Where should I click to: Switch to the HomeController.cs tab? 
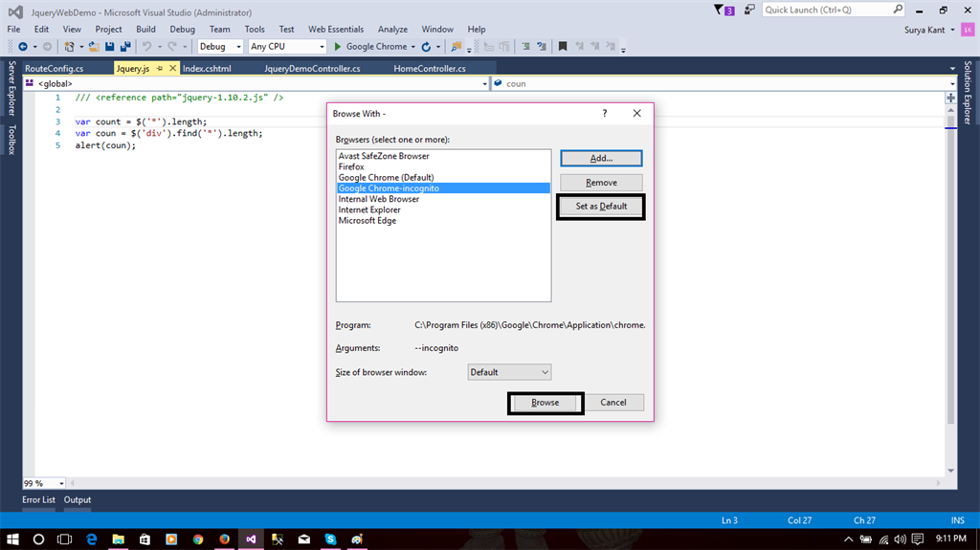pyautogui.click(x=430, y=68)
